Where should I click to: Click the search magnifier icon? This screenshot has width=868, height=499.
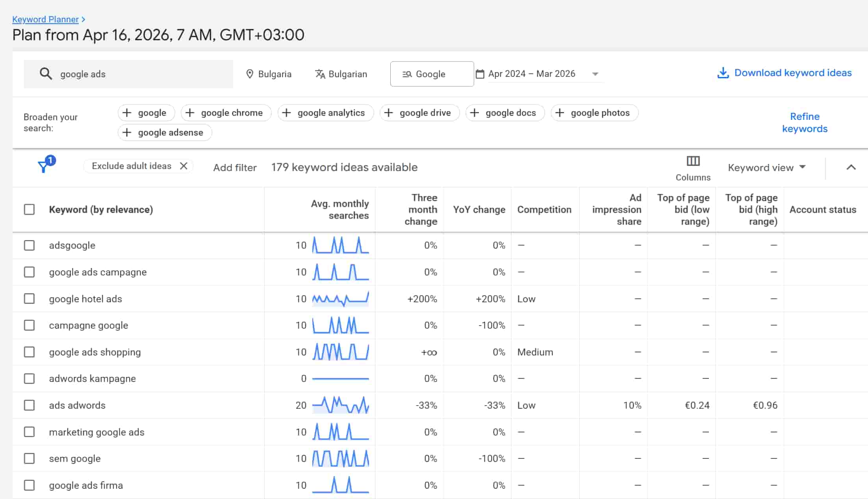pyautogui.click(x=46, y=74)
